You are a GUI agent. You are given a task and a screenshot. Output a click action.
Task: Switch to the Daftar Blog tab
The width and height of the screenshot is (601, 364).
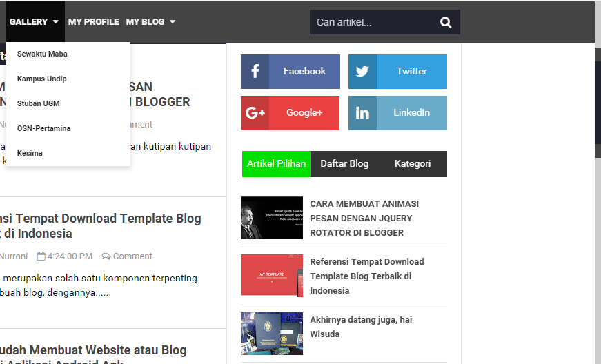pyautogui.click(x=344, y=164)
